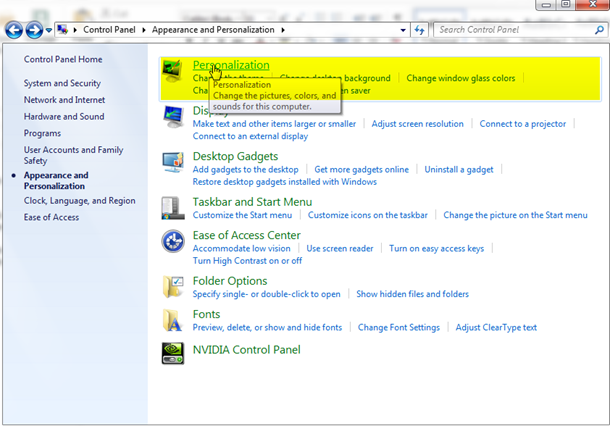Screen dimensions: 610x426
Task: Click the Personalization monitor icon
Action: 172,71
